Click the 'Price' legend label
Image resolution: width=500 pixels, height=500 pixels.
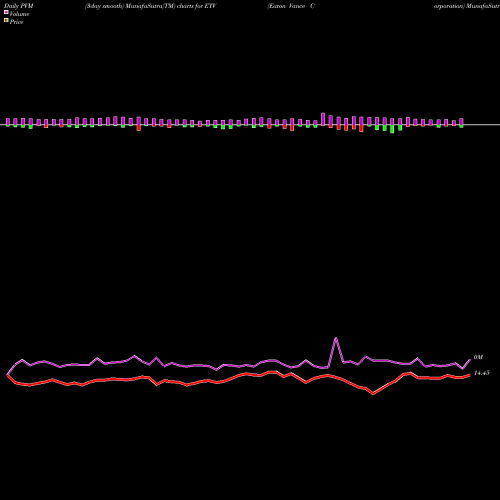(16, 22)
